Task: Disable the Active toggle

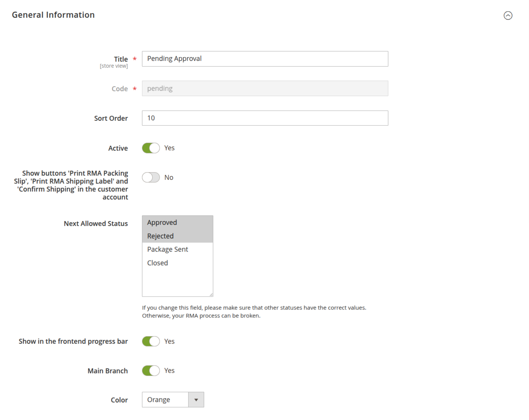Action: pos(151,148)
